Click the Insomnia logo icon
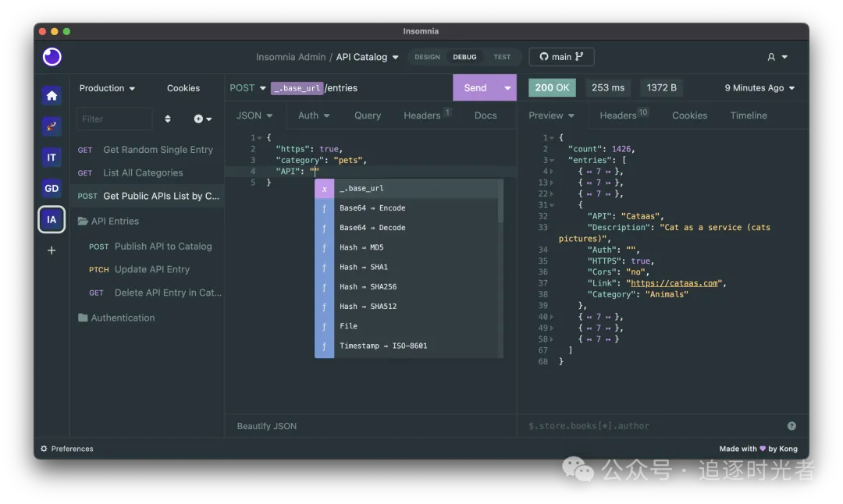The width and height of the screenshot is (843, 504). click(52, 57)
